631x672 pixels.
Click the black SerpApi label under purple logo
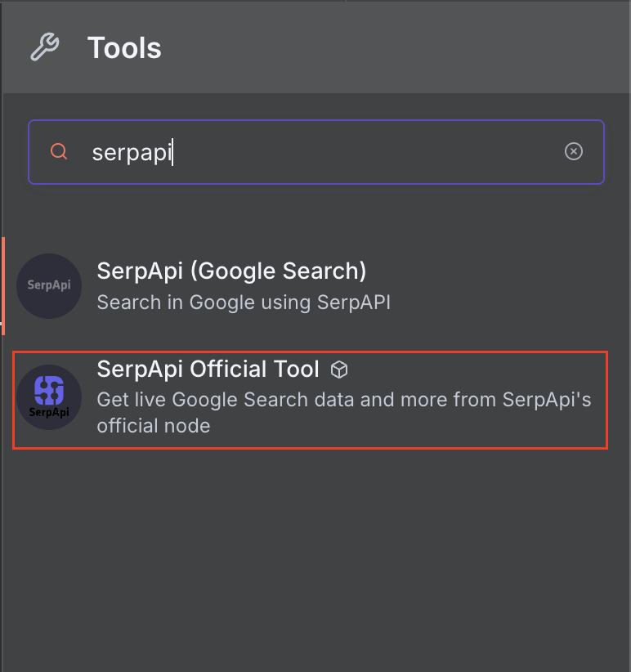point(49,412)
